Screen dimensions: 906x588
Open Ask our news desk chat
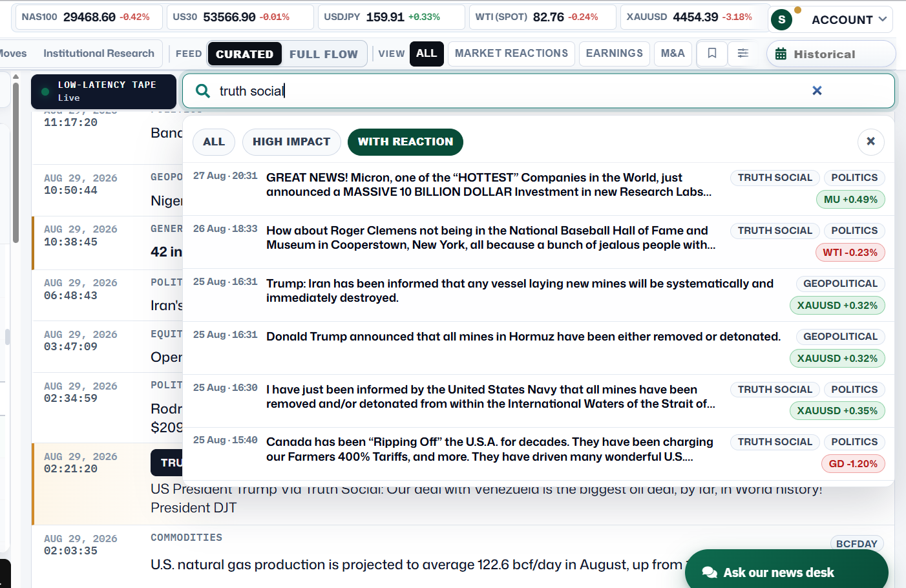[786, 572]
